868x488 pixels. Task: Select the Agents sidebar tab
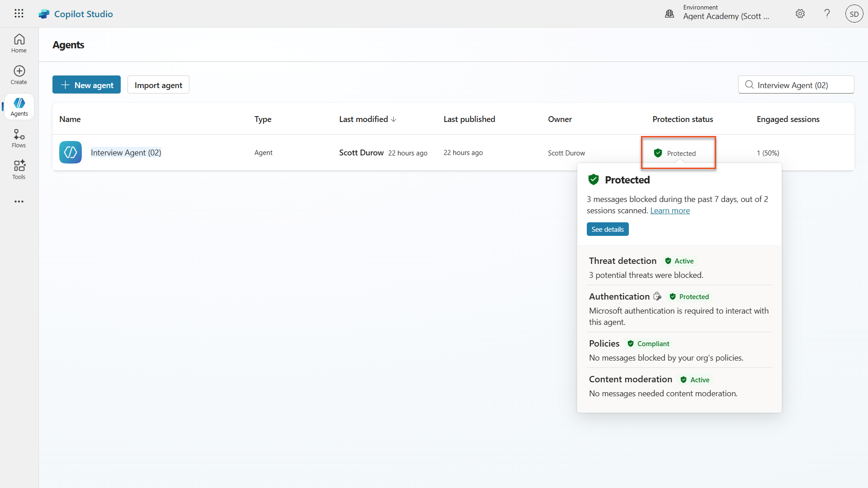pos(19,107)
